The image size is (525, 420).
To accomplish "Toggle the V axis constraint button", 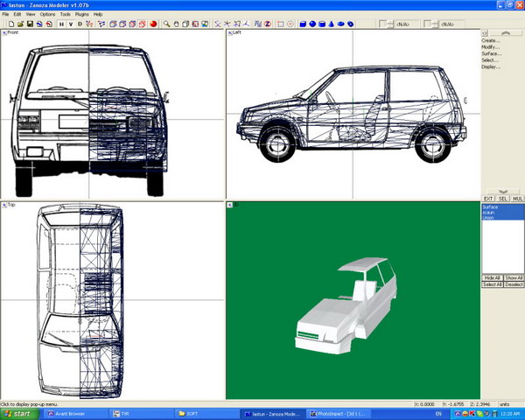I will [71, 24].
